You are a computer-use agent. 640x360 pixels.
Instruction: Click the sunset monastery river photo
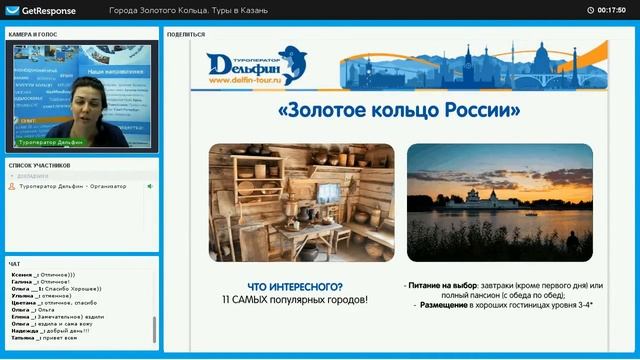(x=500, y=203)
